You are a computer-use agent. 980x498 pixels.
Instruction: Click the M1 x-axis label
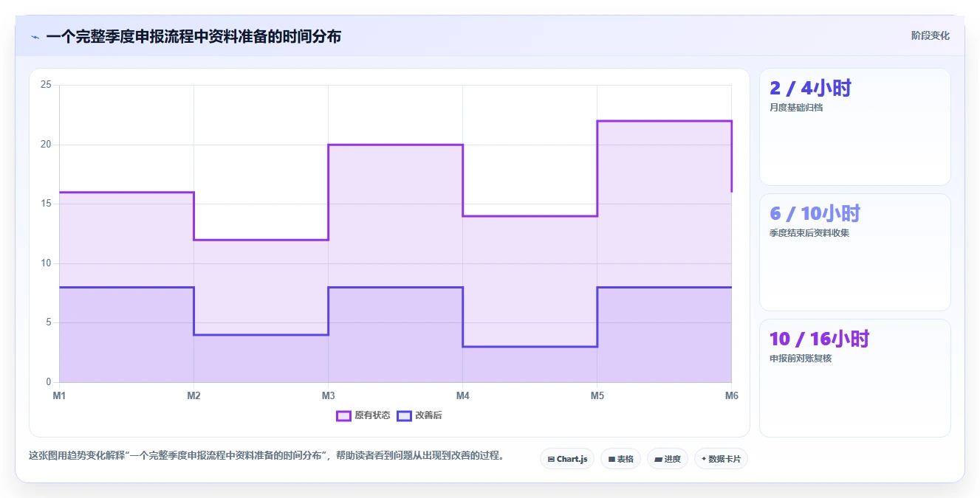59,396
